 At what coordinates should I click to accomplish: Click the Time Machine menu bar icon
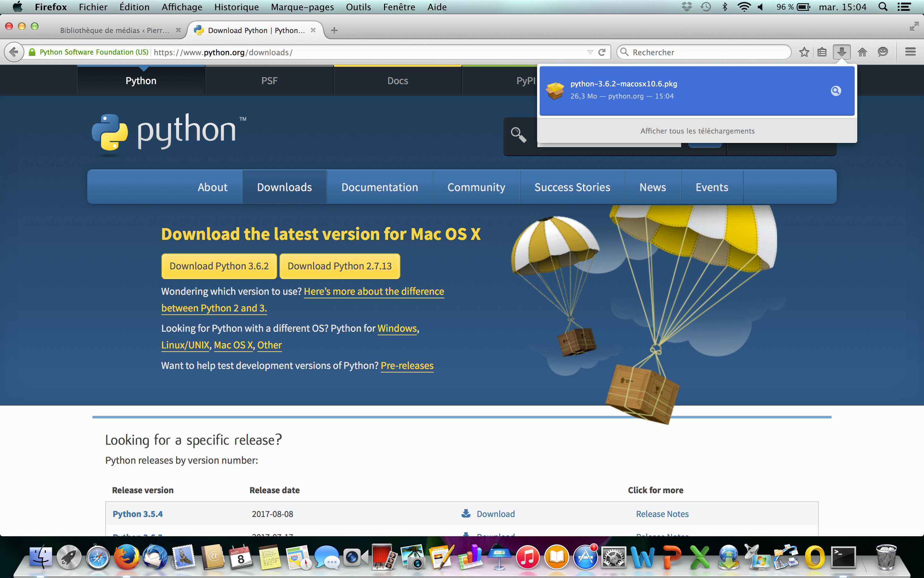[x=706, y=7]
